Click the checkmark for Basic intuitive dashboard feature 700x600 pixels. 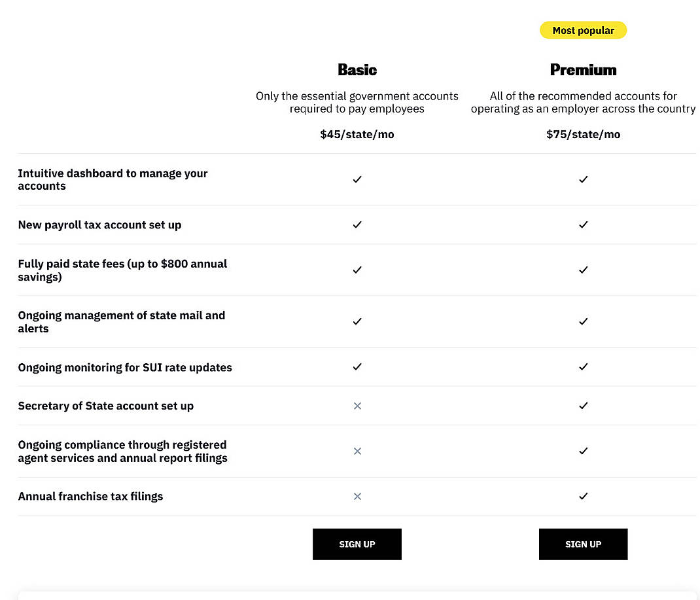point(357,179)
